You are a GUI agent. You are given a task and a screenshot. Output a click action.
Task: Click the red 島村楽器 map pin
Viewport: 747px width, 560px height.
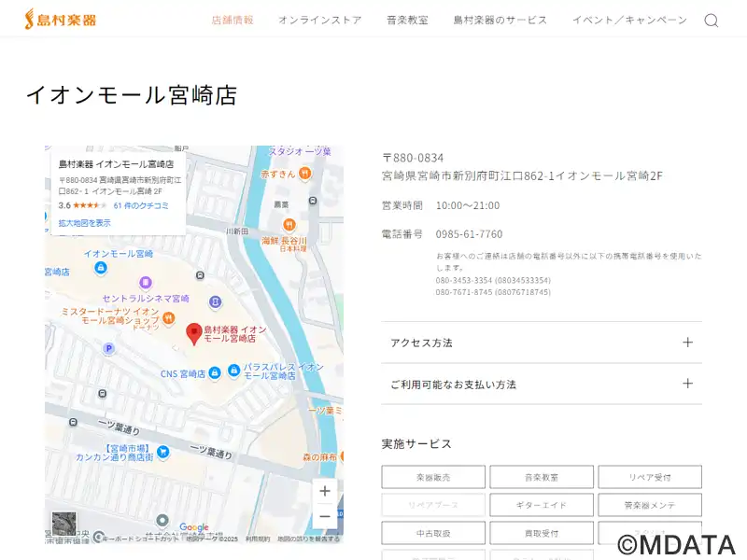coord(194,333)
